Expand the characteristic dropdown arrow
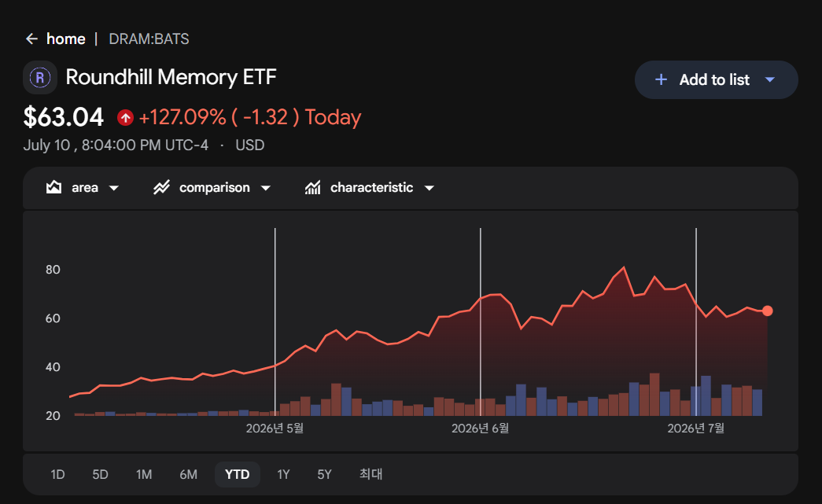The width and height of the screenshot is (822, 504). [429, 188]
